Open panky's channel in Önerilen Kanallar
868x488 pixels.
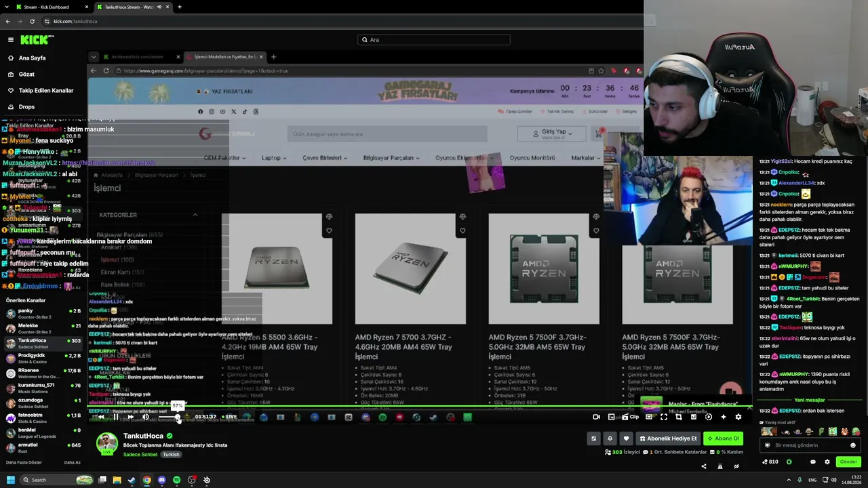click(43, 313)
